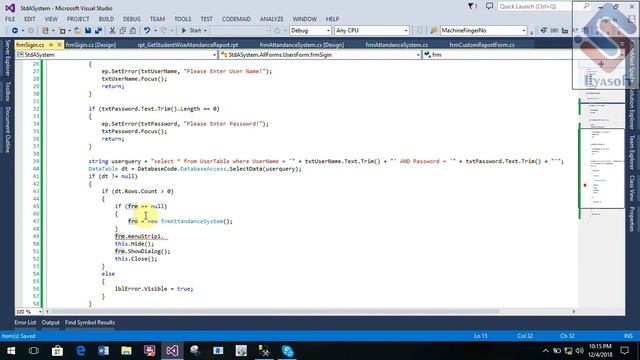Screen dimensions: 640x360
Task: Open File Explorer from the taskbar
Action: 126,351
